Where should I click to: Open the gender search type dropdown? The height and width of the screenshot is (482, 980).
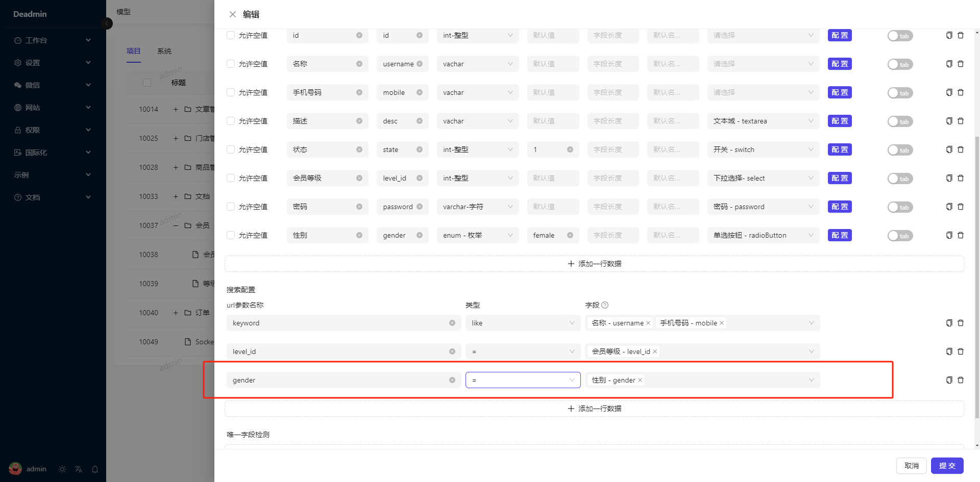click(523, 380)
